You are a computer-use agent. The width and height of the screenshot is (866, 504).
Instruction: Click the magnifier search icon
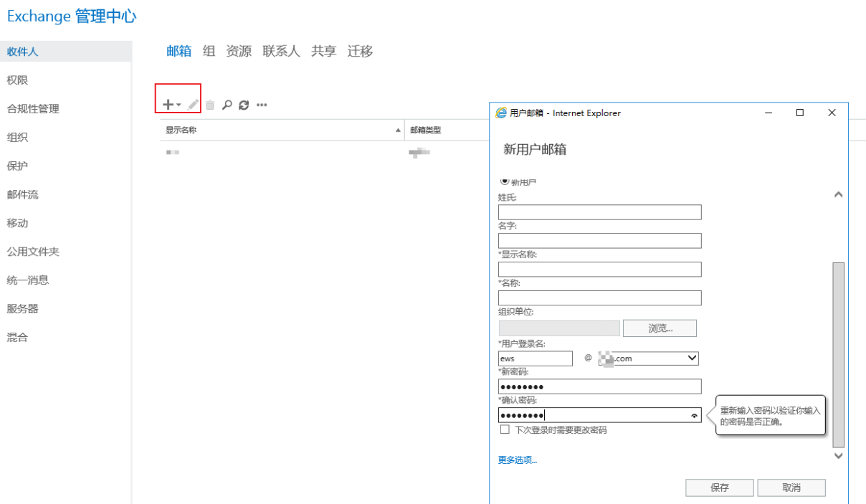pos(227,105)
